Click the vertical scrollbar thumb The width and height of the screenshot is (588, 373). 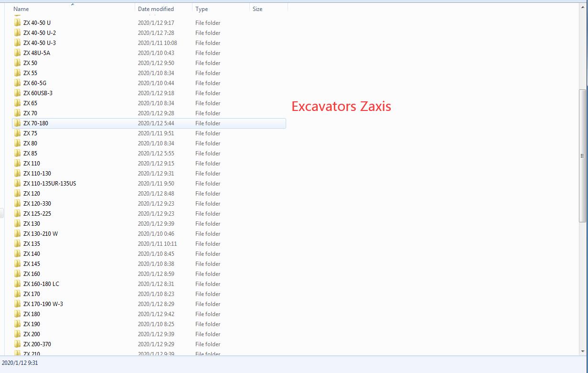[x=582, y=155]
